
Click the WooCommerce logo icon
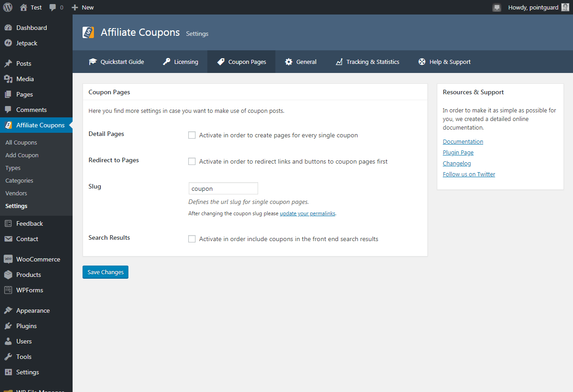[8, 259]
